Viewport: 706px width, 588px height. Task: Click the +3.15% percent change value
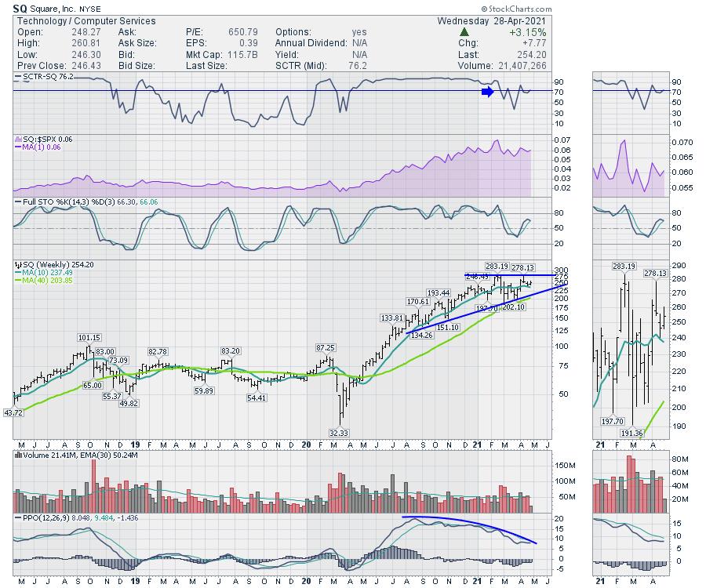(x=528, y=32)
